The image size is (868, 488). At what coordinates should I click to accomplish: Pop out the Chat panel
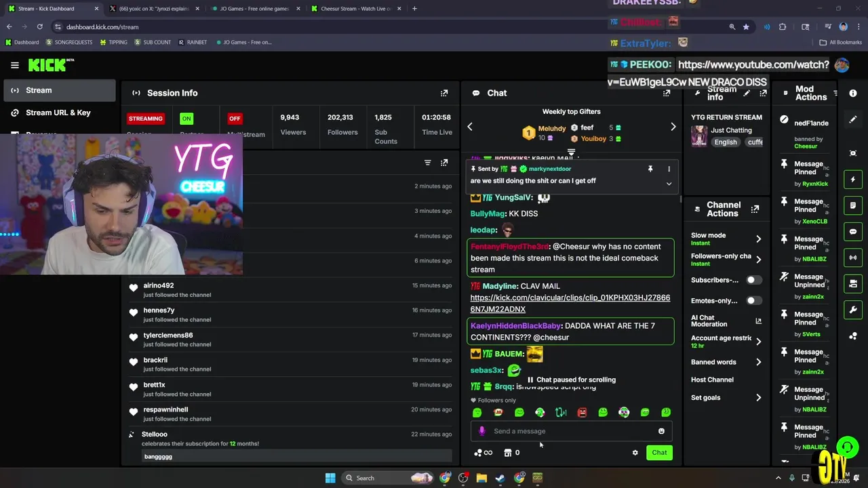click(x=667, y=93)
